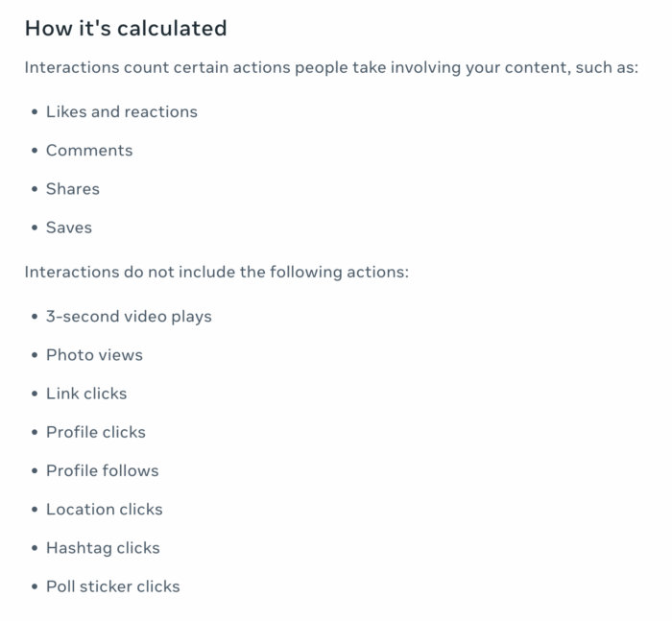Select the "Poll sticker clicks" list item

(112, 586)
